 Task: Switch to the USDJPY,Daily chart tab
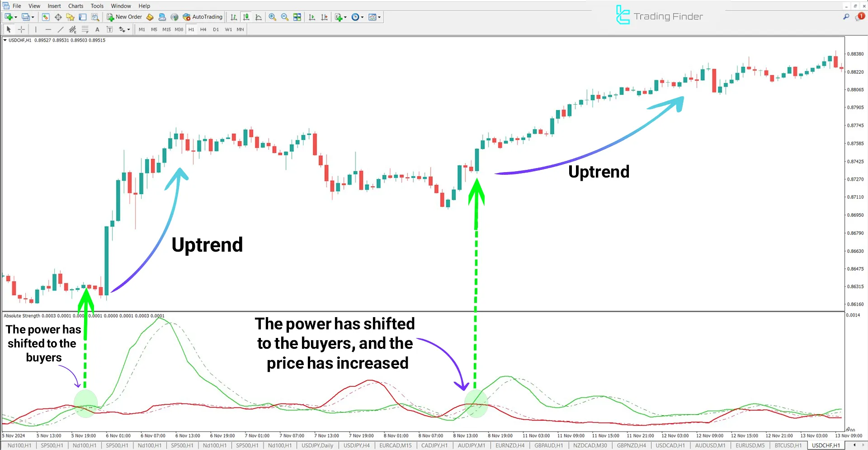click(317, 445)
